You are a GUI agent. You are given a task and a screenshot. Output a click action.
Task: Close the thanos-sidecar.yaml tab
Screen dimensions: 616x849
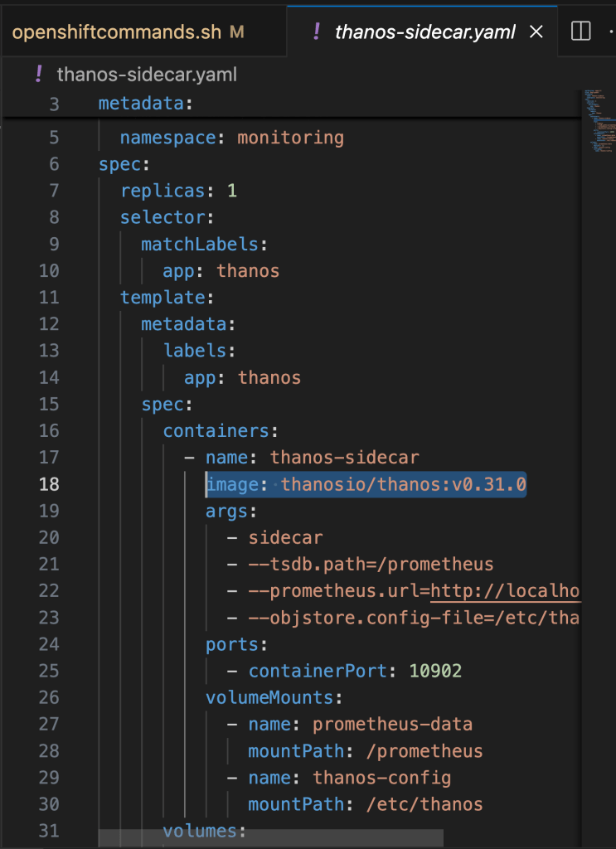point(536,32)
